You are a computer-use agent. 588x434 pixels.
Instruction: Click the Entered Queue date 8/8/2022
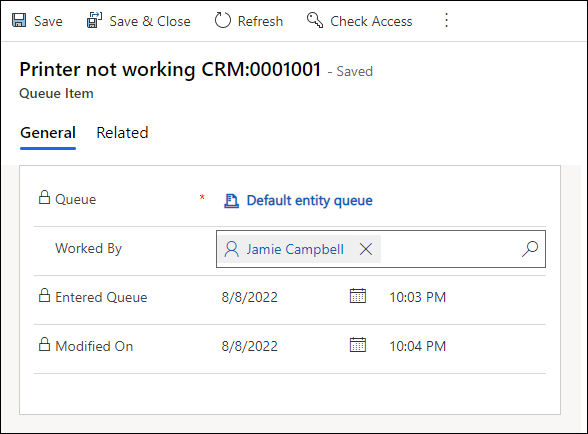pyautogui.click(x=249, y=297)
